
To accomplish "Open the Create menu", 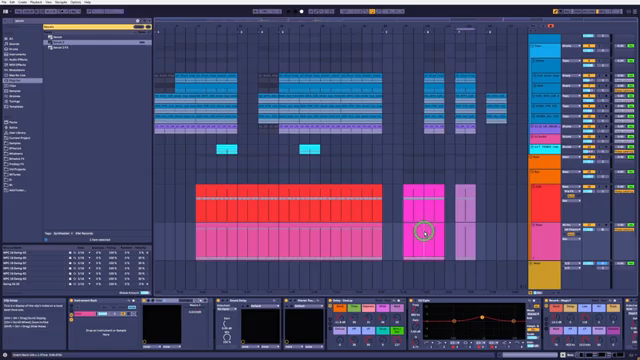I will pyautogui.click(x=22, y=2).
